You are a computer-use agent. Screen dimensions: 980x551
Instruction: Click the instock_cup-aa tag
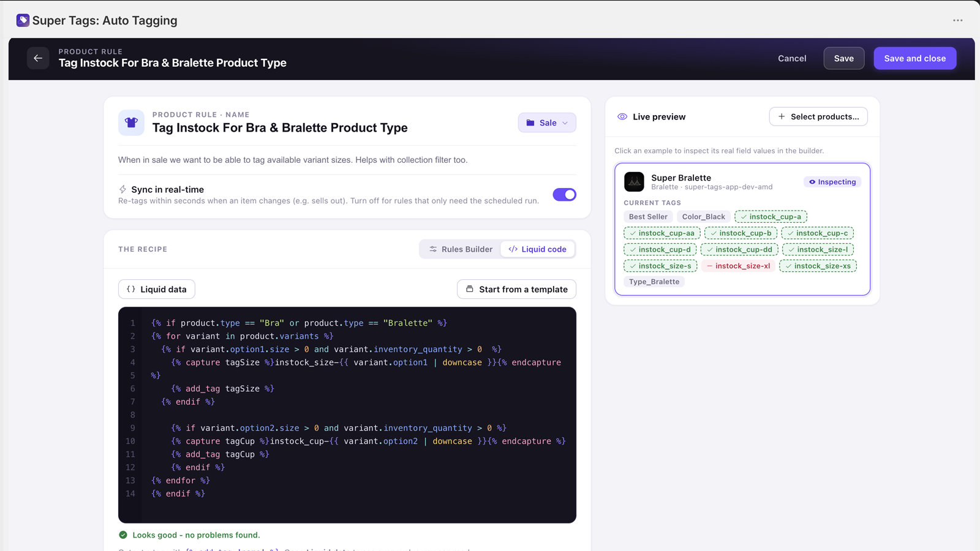(x=661, y=233)
